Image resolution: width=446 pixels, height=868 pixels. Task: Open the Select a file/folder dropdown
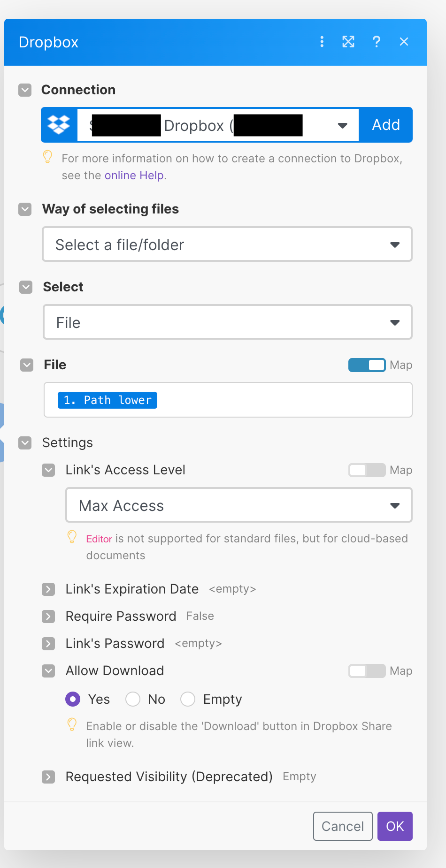(x=227, y=244)
